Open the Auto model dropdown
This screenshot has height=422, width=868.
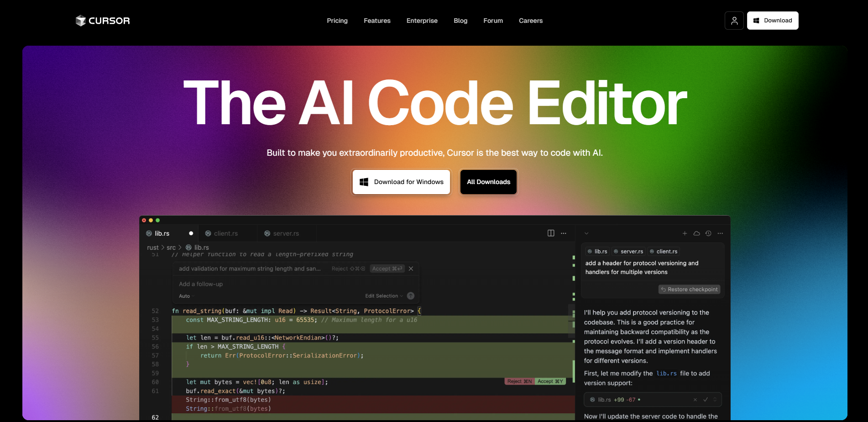[187, 296]
